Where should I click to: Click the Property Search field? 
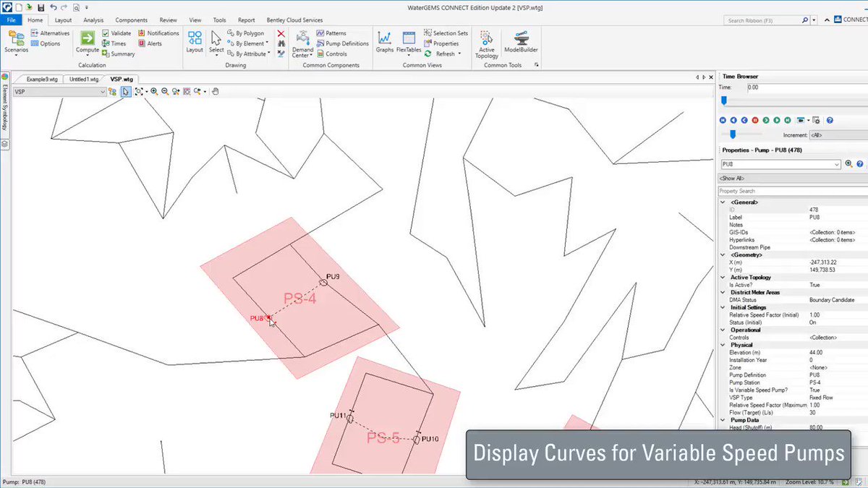click(x=792, y=191)
